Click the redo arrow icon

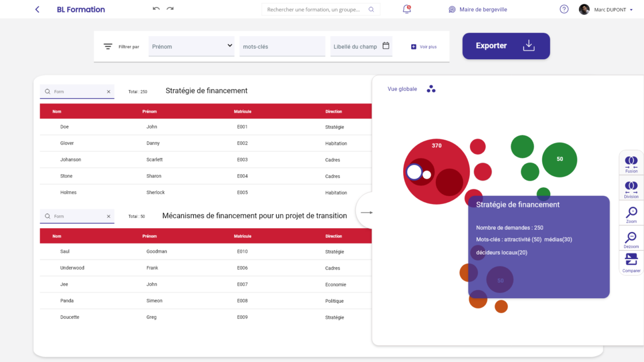pyautogui.click(x=170, y=9)
